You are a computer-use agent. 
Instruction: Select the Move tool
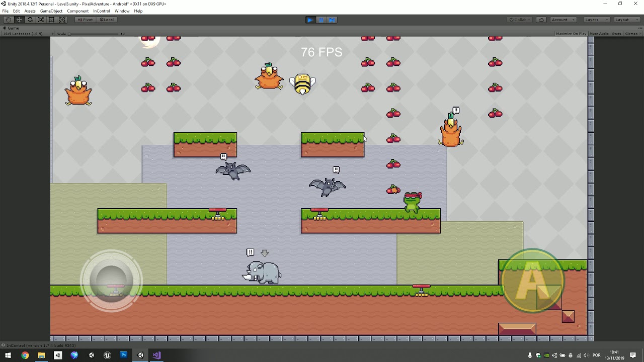point(19,20)
